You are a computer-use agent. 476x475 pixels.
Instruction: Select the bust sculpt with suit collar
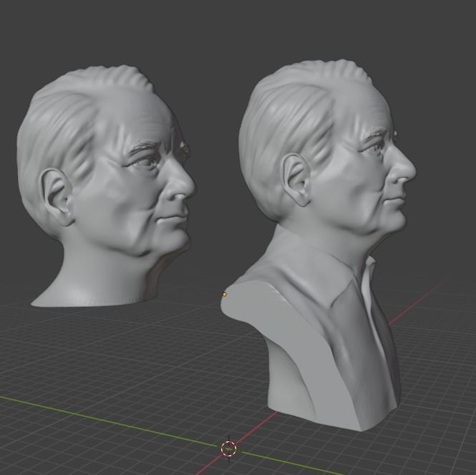coord(319,245)
